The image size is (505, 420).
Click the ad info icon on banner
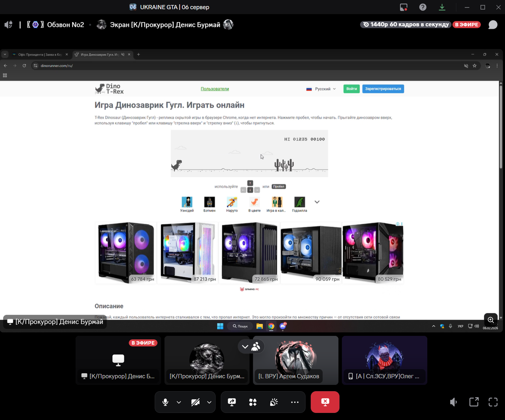398,224
